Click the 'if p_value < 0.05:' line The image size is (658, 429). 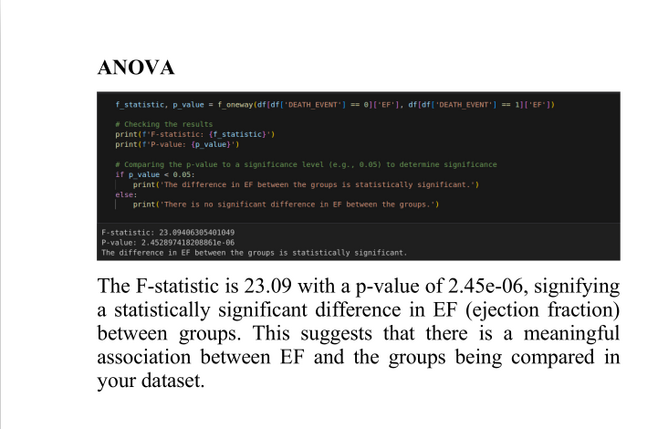[x=150, y=174]
